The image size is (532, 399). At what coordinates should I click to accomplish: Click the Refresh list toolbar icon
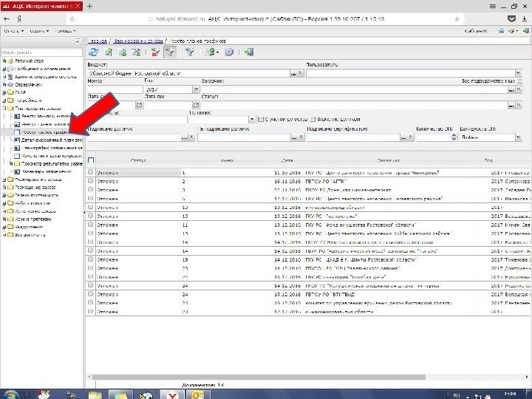tap(94, 52)
